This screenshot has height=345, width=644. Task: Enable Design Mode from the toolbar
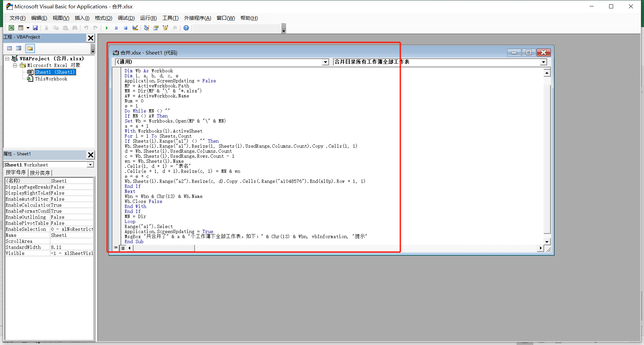pyautogui.click(x=135, y=28)
